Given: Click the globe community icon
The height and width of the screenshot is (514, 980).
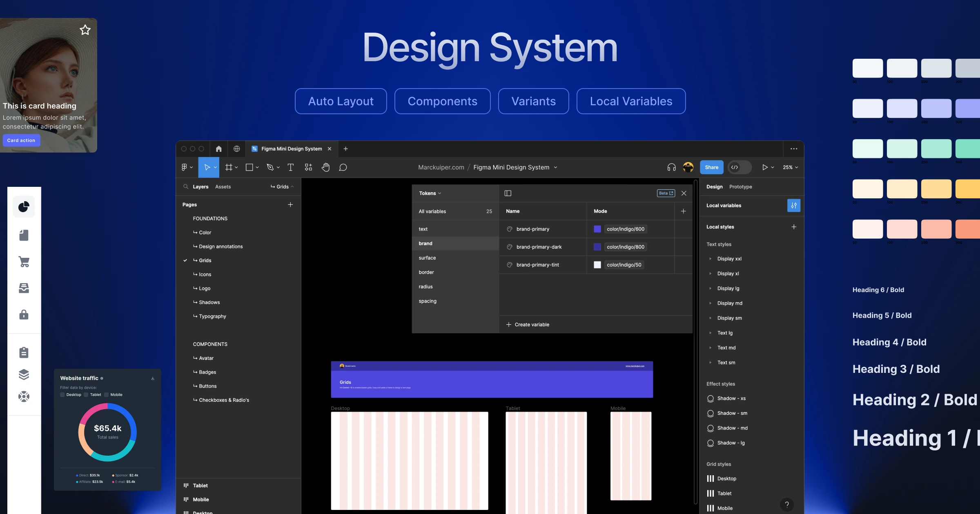Looking at the screenshot, I should tap(236, 149).
